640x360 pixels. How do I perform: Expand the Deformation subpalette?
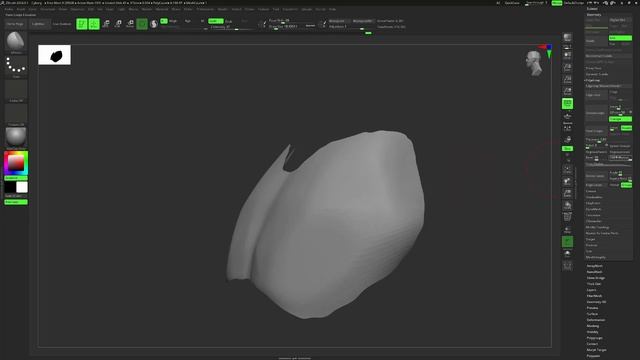point(596,320)
